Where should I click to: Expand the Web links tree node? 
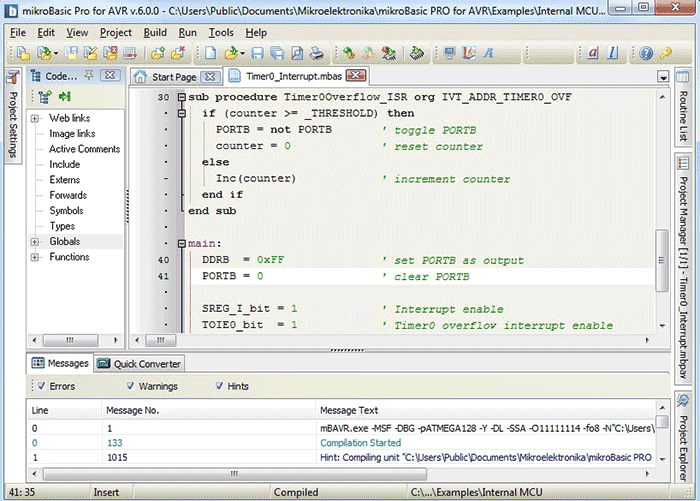[x=35, y=119]
